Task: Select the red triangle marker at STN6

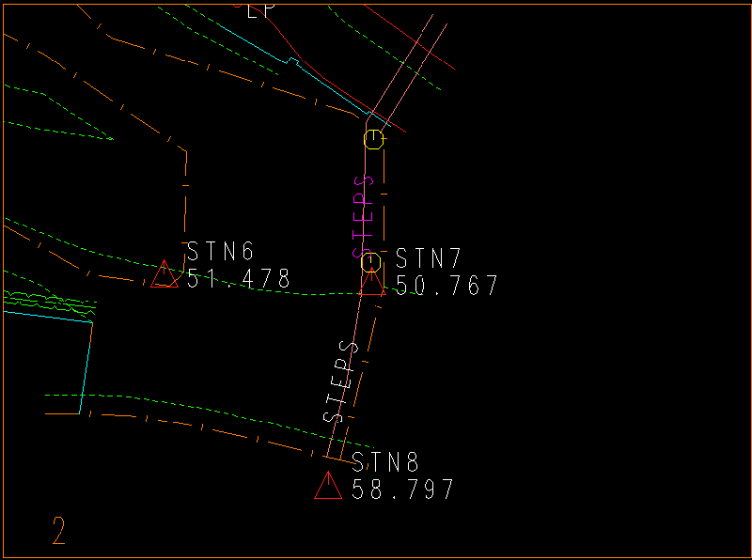Action: pyautogui.click(x=164, y=275)
